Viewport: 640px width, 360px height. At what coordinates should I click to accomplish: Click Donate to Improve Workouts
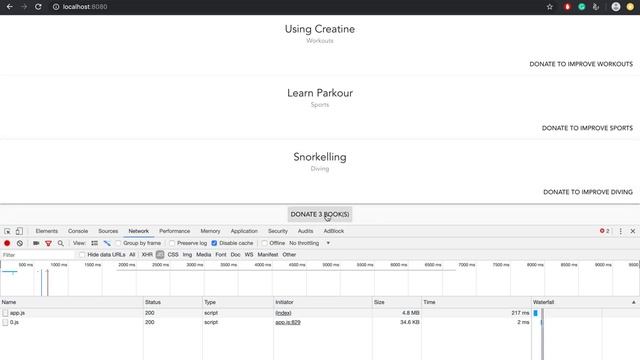pyautogui.click(x=581, y=64)
